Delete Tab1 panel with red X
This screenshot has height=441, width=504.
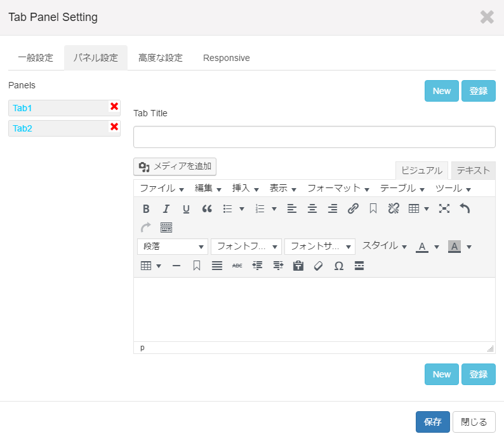[114, 107]
